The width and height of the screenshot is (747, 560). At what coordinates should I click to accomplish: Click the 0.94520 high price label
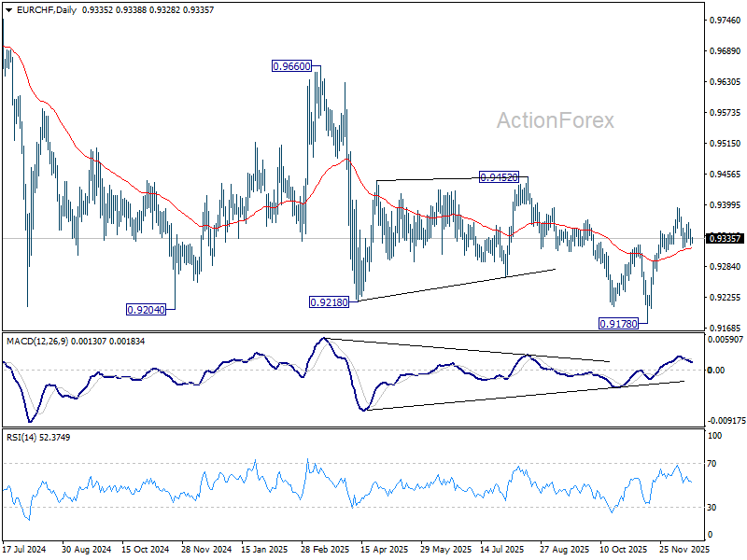tap(499, 177)
